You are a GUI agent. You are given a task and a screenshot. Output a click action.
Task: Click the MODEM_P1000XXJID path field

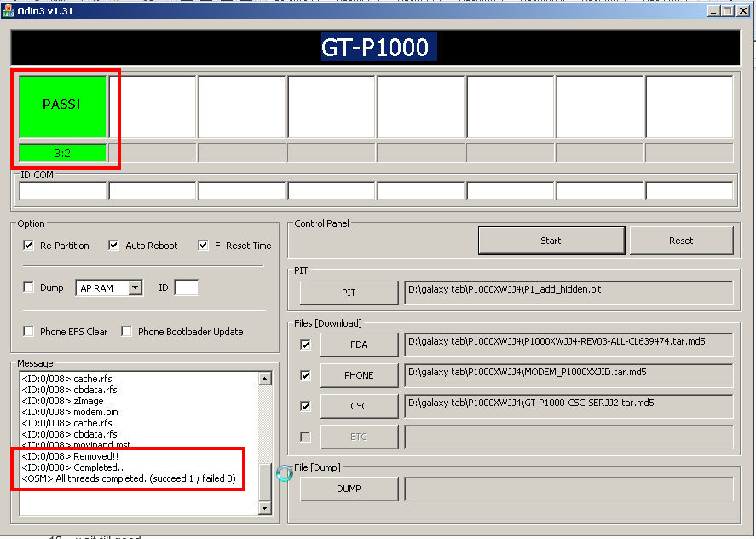(x=568, y=375)
